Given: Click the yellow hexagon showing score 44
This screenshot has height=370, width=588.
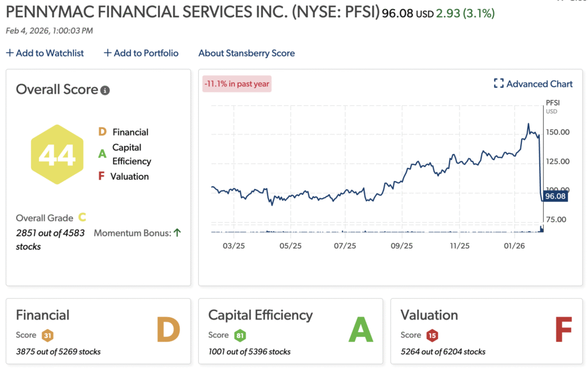Looking at the screenshot, I should pyautogui.click(x=57, y=155).
